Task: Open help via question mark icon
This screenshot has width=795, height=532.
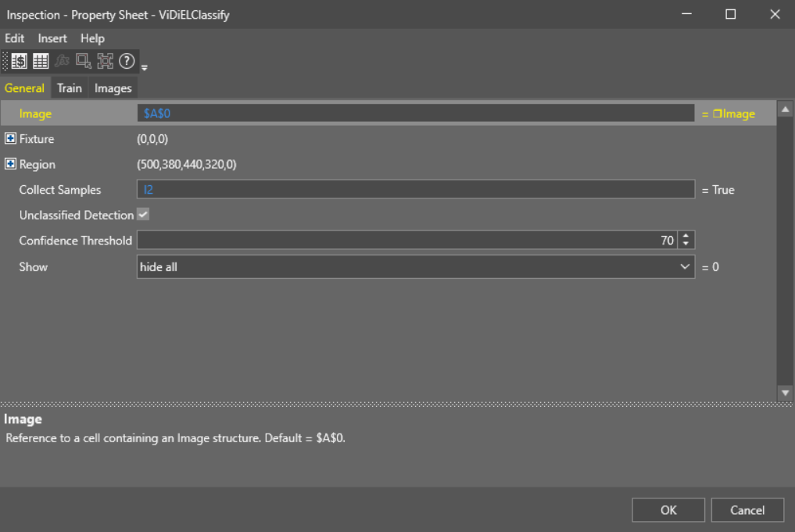Action: click(x=127, y=62)
